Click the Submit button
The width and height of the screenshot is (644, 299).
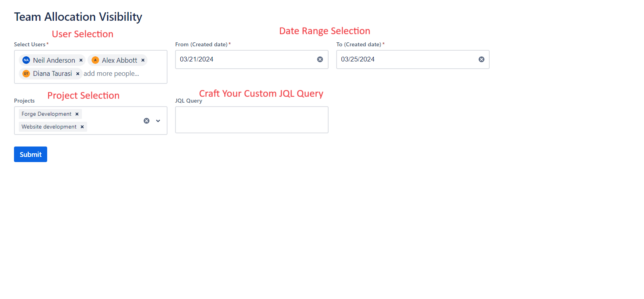pos(30,154)
